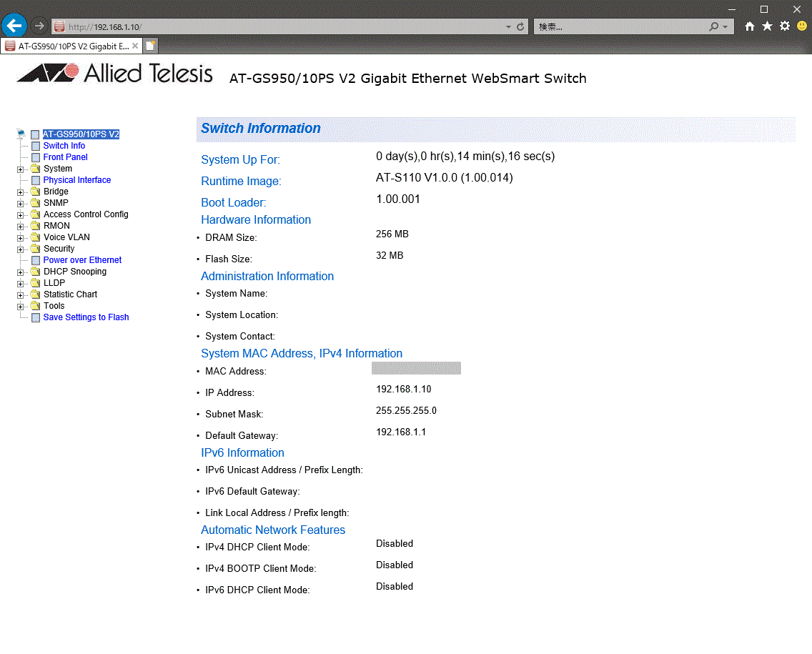Click the page icon beside Save Settings to Flash
This screenshot has height=654, width=812.
click(36, 317)
